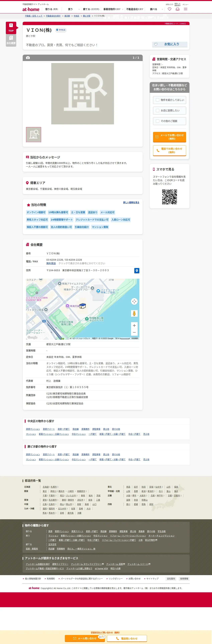Screen dimensions: 212x644
Task: Click the QR code image
Action: (170, 197)
